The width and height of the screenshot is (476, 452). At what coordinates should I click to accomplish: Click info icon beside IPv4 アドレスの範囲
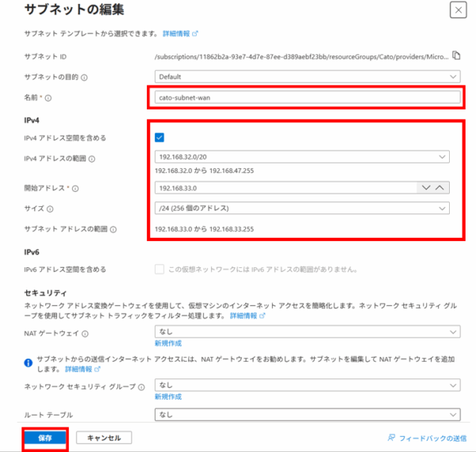92,159
